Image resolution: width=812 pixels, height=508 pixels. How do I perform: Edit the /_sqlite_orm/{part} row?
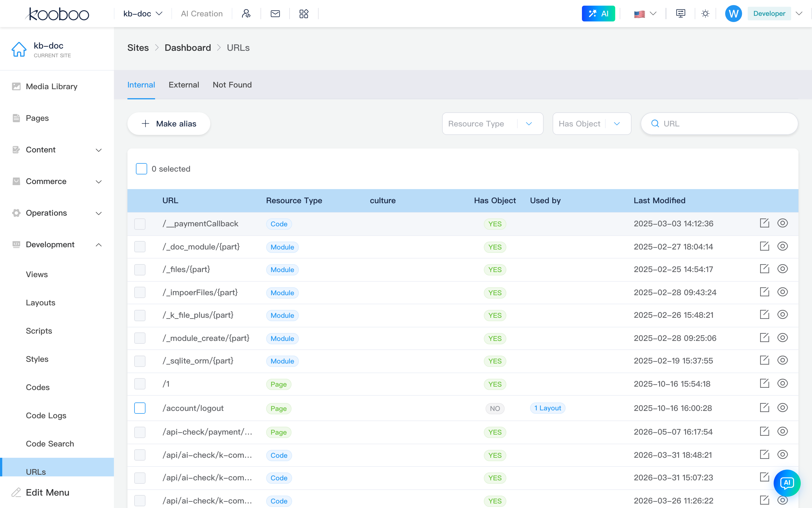coord(764,360)
